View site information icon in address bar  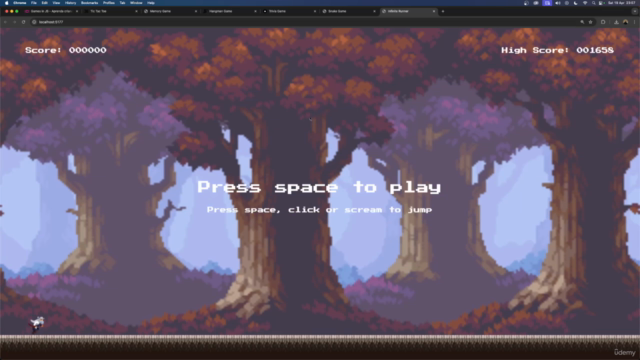[34, 22]
